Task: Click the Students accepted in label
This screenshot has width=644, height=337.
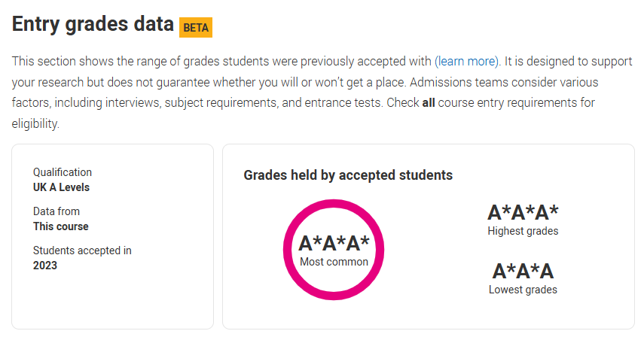Action: click(82, 250)
